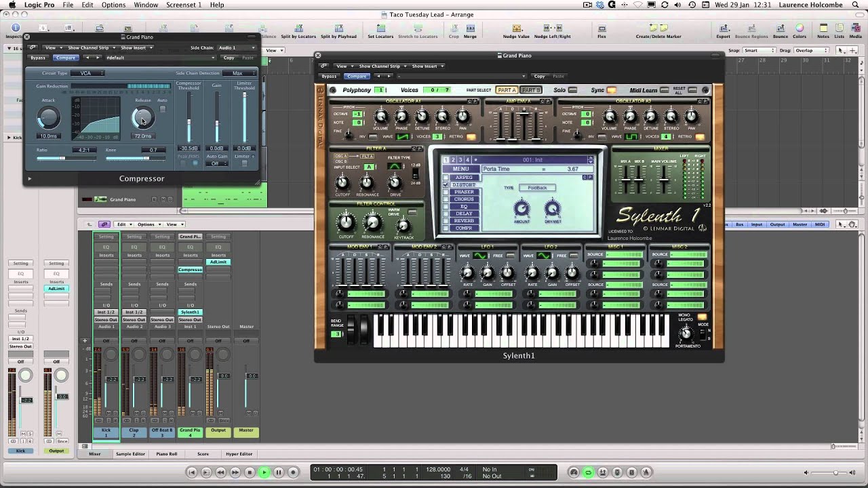Click the Compare button in Compressor window
The width and height of the screenshot is (868, 488).
point(65,58)
